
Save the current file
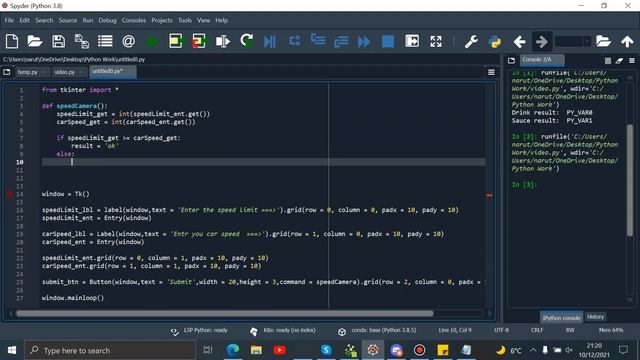point(58,41)
